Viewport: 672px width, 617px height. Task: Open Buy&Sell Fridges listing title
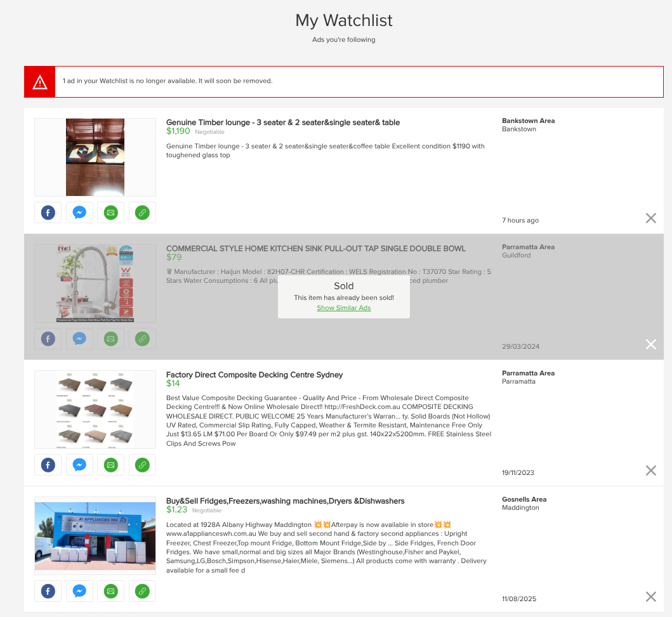tap(285, 501)
